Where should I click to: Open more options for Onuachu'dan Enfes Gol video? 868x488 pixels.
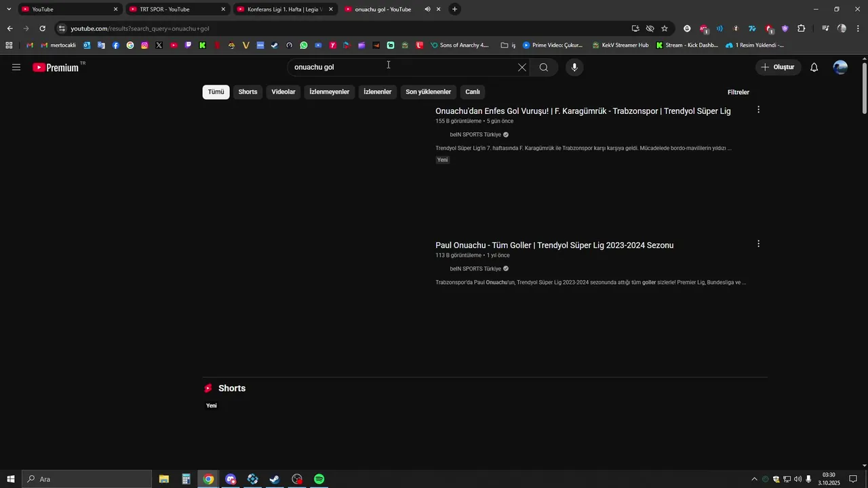coord(758,110)
